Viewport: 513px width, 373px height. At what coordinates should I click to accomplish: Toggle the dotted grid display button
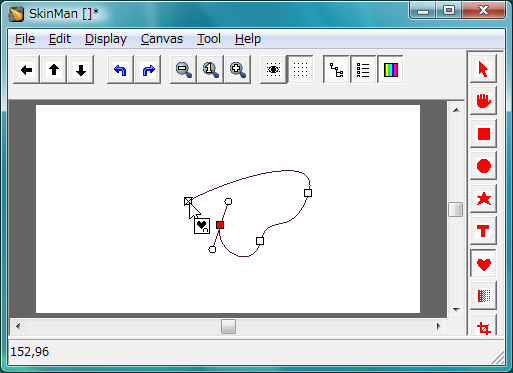coord(300,70)
